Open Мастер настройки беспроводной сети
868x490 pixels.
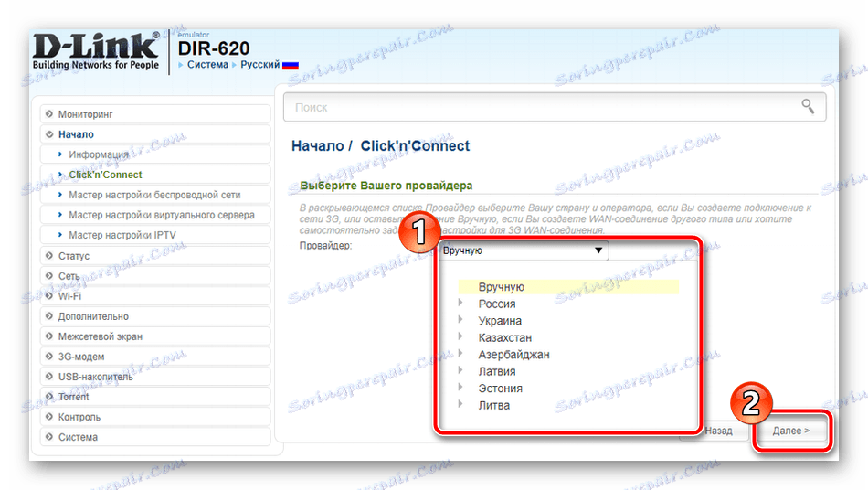pos(155,195)
